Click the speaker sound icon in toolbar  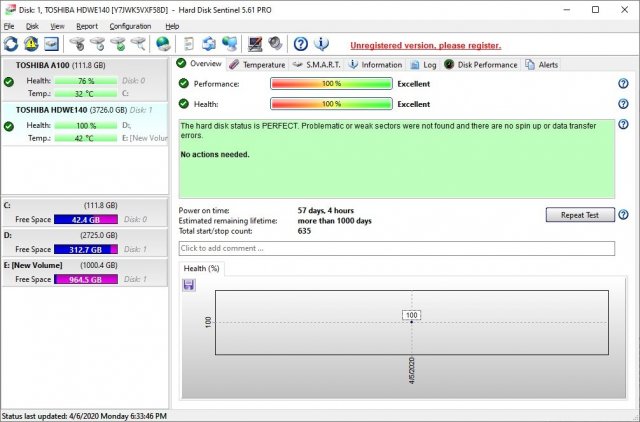(x=275, y=44)
